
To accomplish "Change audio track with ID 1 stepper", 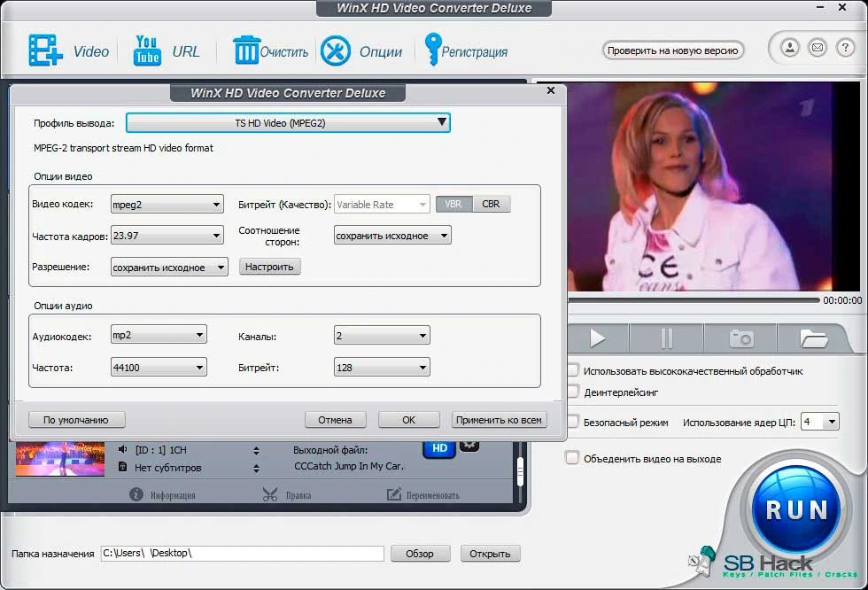I will point(256,450).
